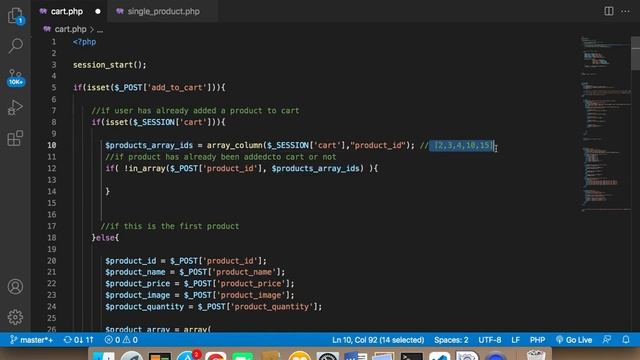Image resolution: width=640 pixels, height=360 pixels.
Task: Click line number 5 in gutter
Action: [53, 87]
